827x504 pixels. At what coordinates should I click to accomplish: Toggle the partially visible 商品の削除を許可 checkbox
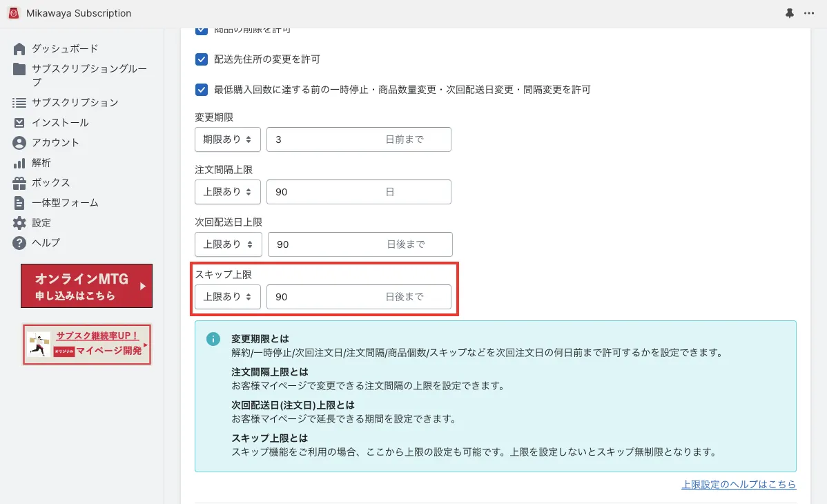[x=202, y=31]
